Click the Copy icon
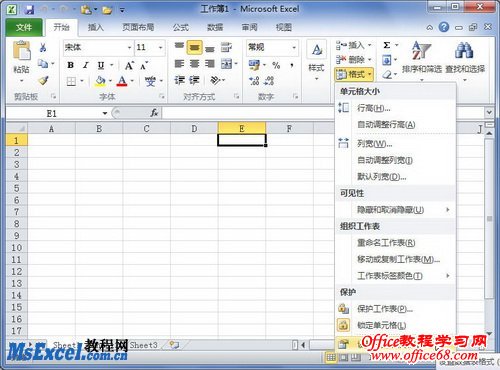The width and height of the screenshot is (500, 370). [43, 63]
